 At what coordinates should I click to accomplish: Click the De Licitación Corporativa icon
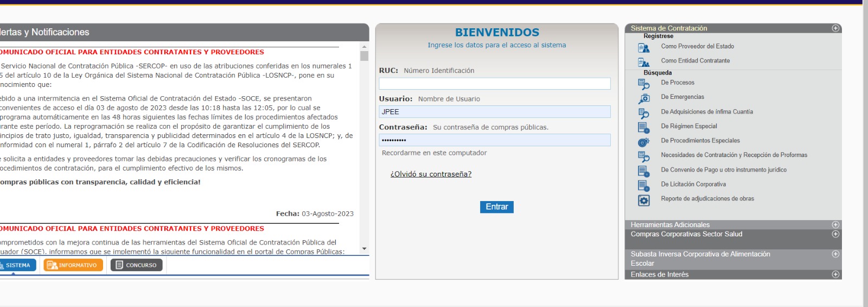643,186
